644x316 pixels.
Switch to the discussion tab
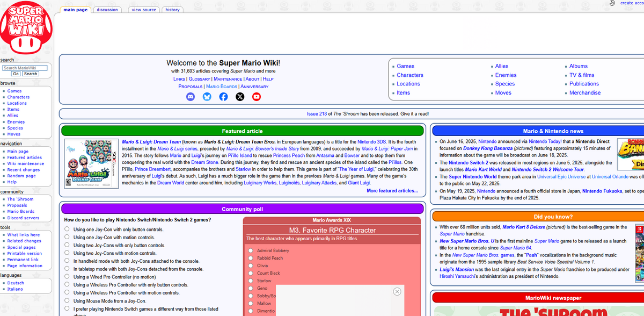click(107, 10)
